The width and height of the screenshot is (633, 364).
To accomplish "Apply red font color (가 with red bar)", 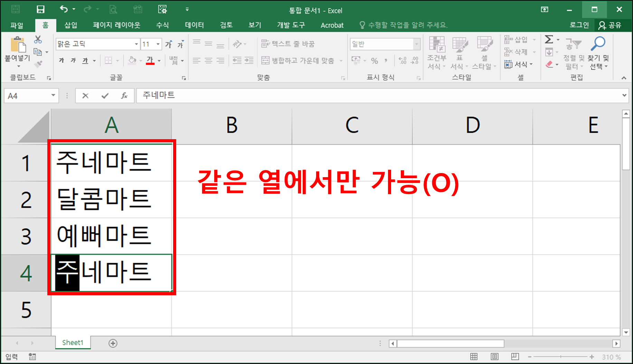I will pos(150,60).
